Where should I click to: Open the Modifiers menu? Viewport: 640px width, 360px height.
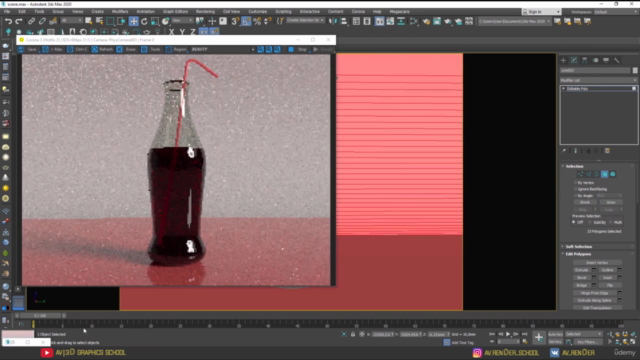(x=120, y=12)
